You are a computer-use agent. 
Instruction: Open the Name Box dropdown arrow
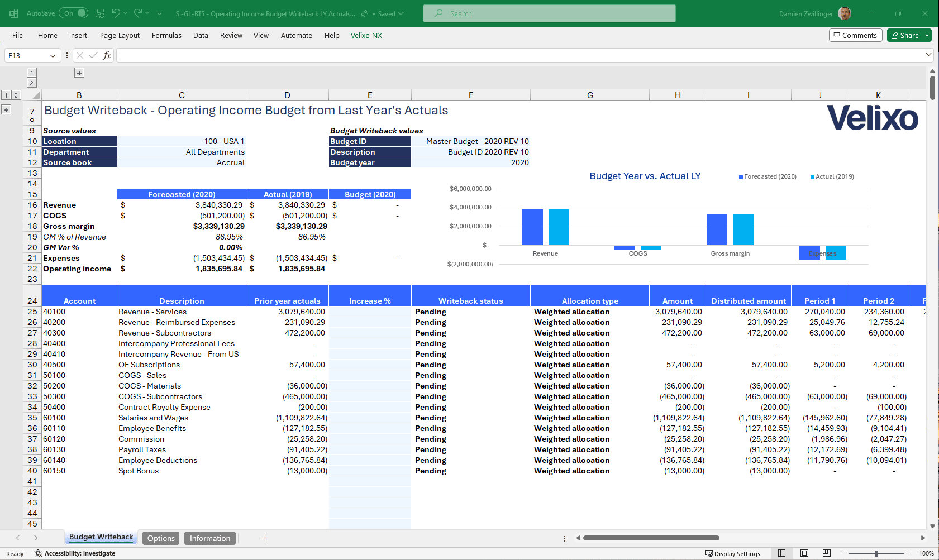point(53,56)
